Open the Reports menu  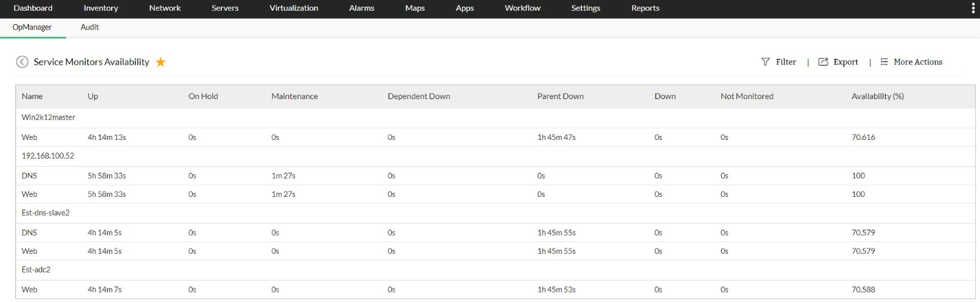pyautogui.click(x=645, y=8)
